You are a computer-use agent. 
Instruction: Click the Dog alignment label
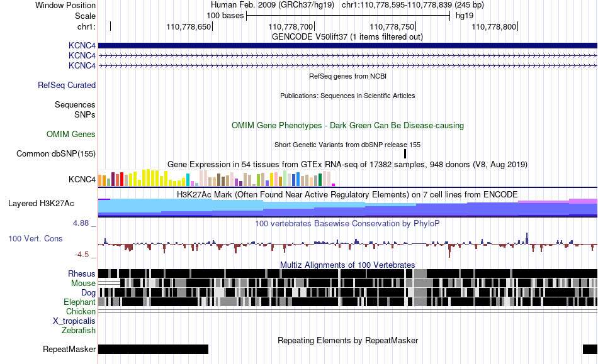click(x=89, y=293)
